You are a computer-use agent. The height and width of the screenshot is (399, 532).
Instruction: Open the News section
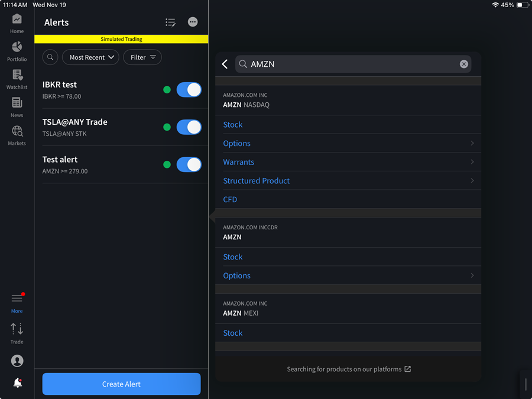(17, 106)
